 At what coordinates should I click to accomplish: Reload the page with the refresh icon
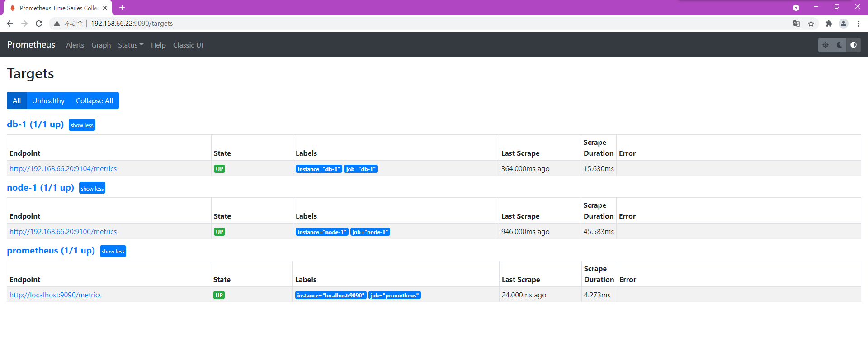[39, 24]
